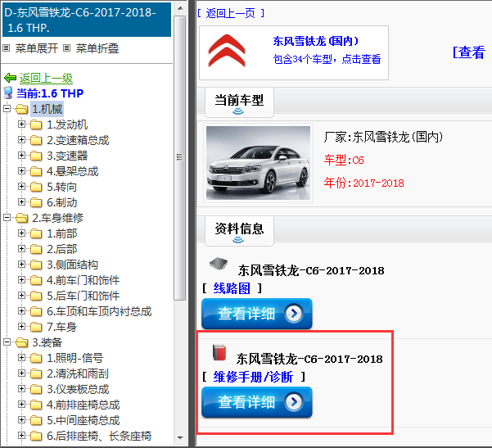
Task: Click 查看详细 button under 线路图
Action: [x=257, y=314]
